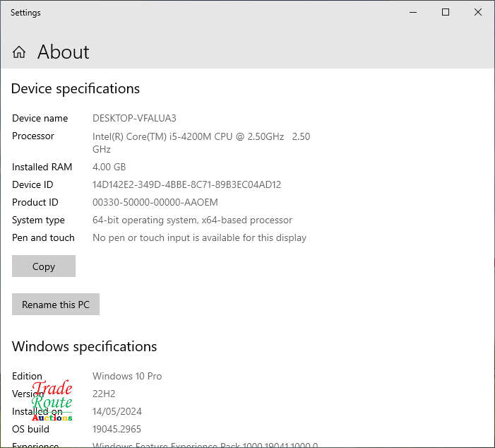Go to Settings home via house icon
495x448 pixels.
point(19,52)
